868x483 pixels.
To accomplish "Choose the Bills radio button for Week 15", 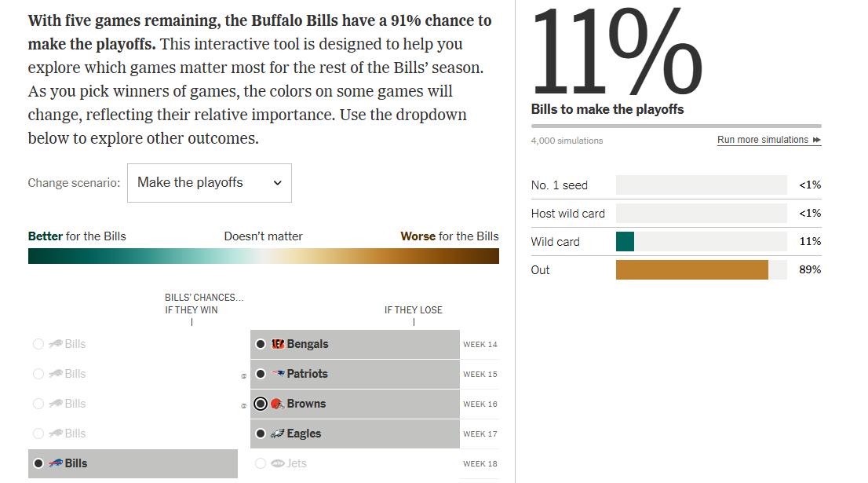I will pyautogui.click(x=38, y=374).
